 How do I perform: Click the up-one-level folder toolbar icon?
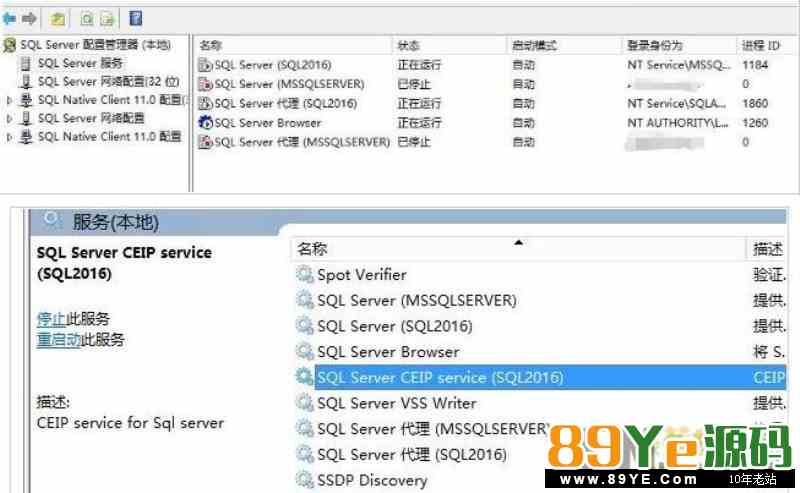[58, 19]
